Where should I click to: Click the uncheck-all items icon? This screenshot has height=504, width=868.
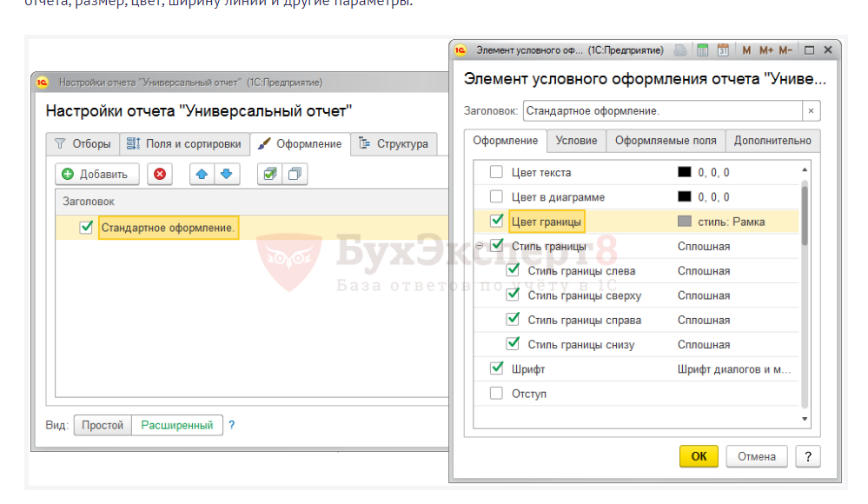click(x=295, y=174)
